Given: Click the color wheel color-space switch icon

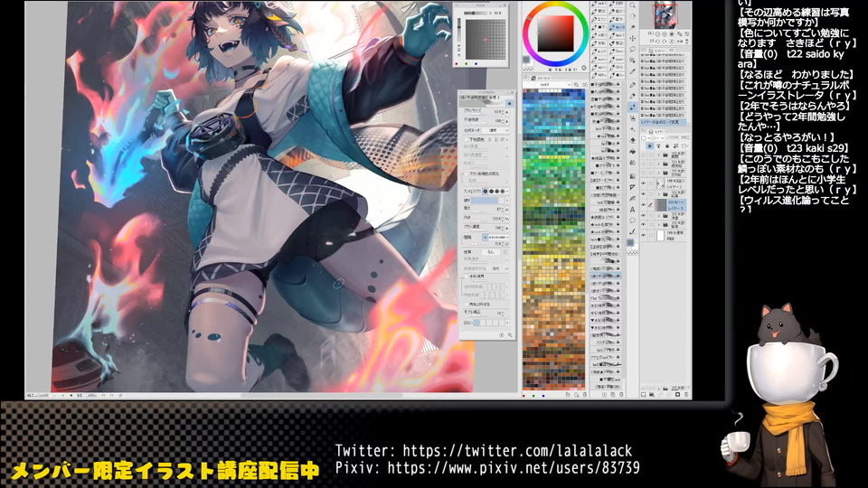Looking at the screenshot, I should tap(583, 68).
